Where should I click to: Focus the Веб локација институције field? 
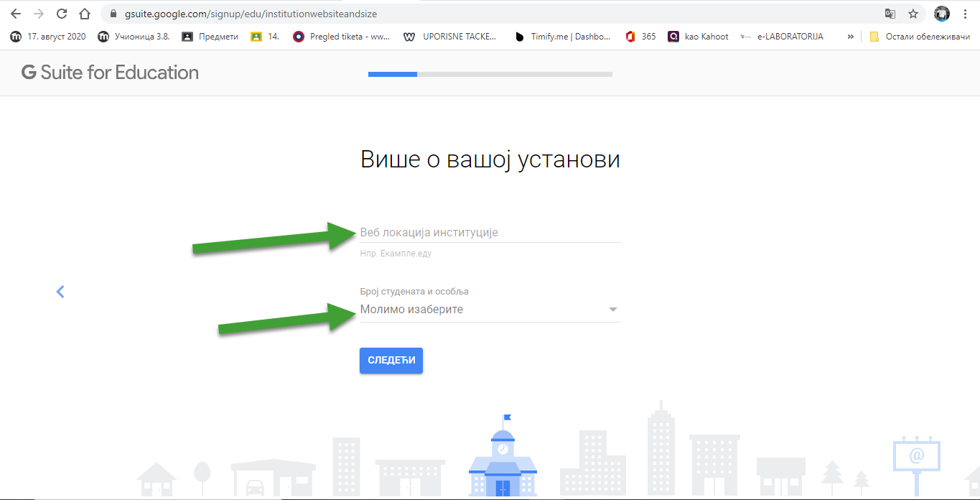point(490,233)
